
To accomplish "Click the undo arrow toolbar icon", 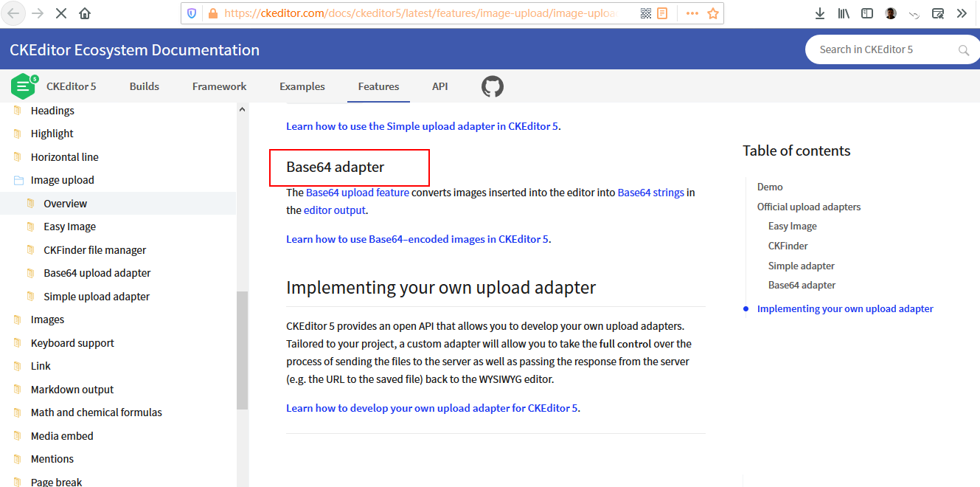I will 914,14.
